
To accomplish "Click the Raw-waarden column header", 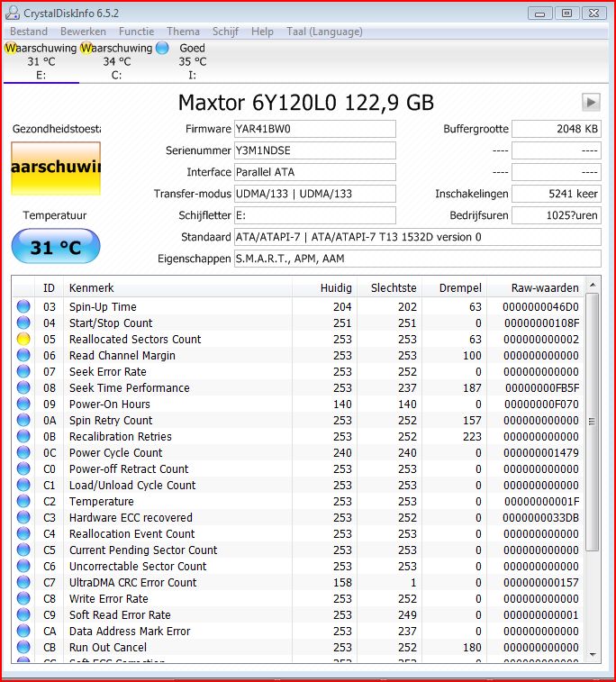I will point(535,288).
